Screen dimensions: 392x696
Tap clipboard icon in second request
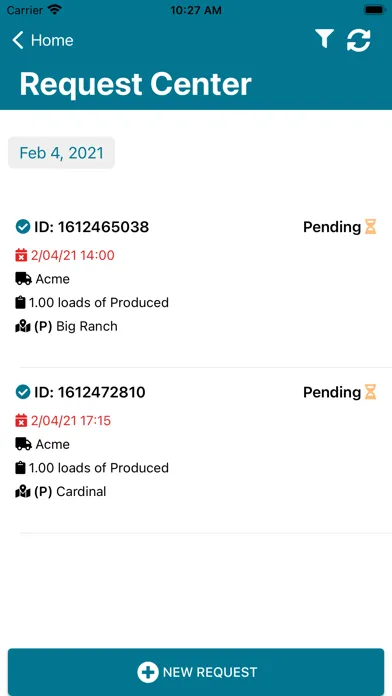[x=20, y=468]
